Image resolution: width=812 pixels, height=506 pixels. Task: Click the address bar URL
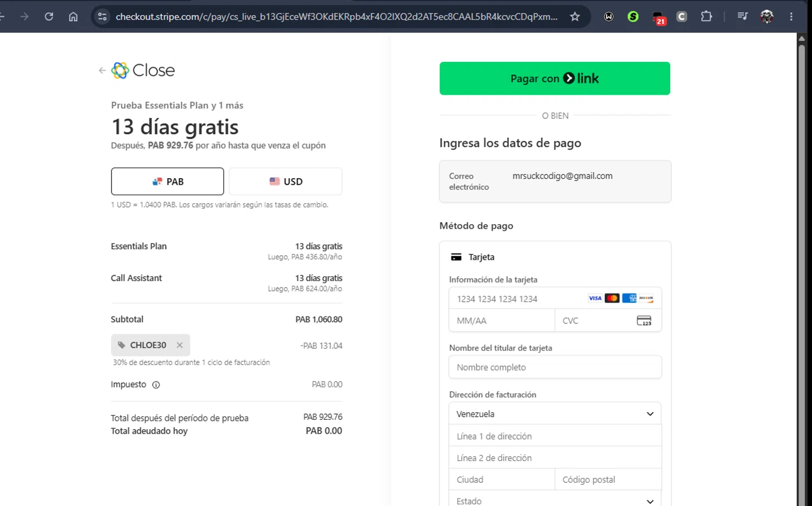point(336,17)
